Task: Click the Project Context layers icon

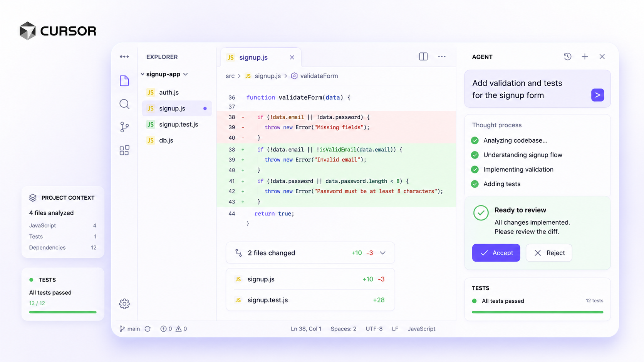Action: [33, 198]
